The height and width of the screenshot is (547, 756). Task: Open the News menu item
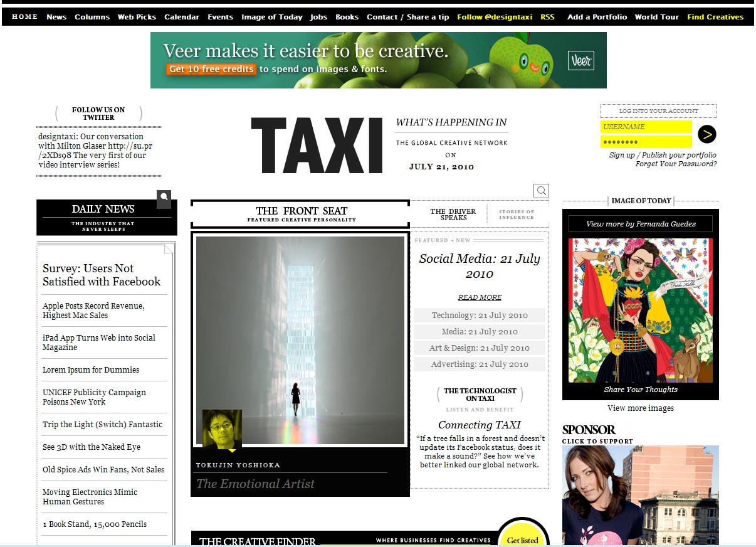(56, 17)
